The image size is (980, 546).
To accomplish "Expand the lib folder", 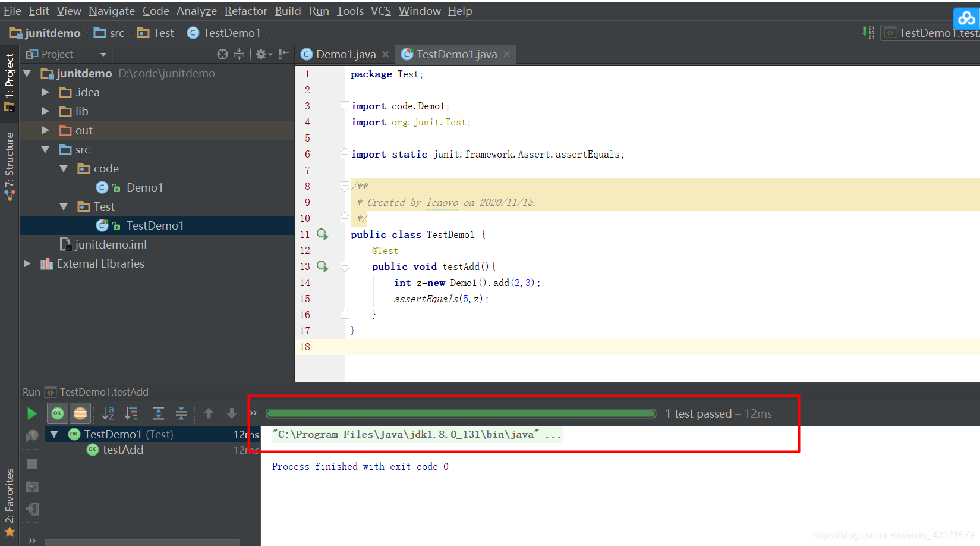I will 45,111.
